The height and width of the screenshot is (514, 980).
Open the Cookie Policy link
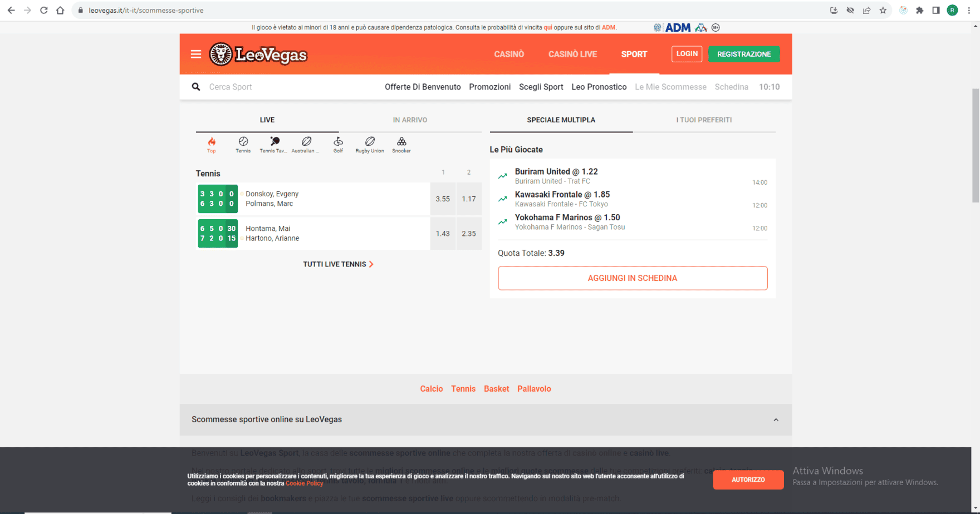pyautogui.click(x=305, y=483)
